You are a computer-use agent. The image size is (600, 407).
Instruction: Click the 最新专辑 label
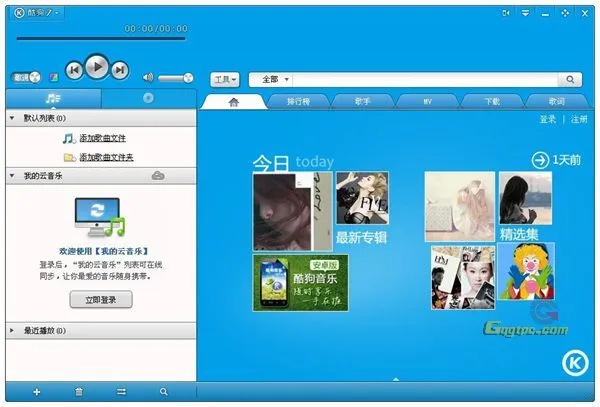click(x=361, y=238)
